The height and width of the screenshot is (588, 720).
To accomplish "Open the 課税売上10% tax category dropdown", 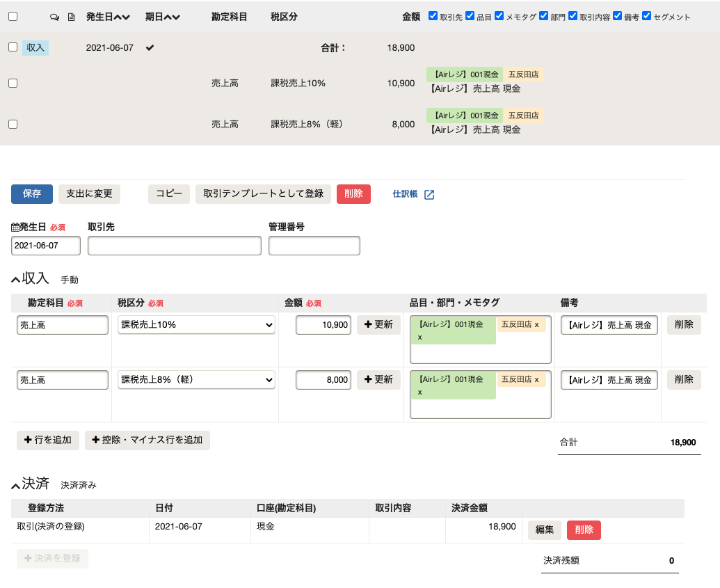I will pos(196,324).
